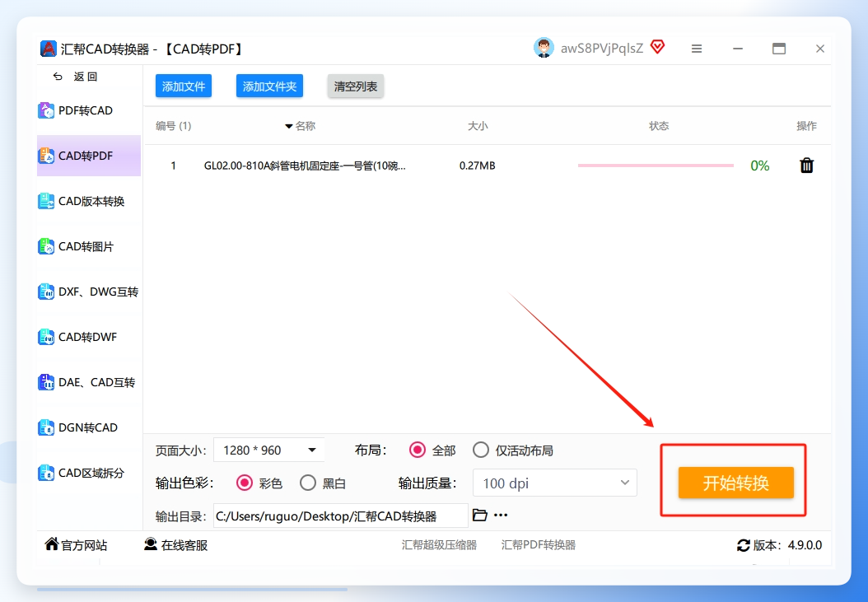Click the 返回 text

coord(86,77)
